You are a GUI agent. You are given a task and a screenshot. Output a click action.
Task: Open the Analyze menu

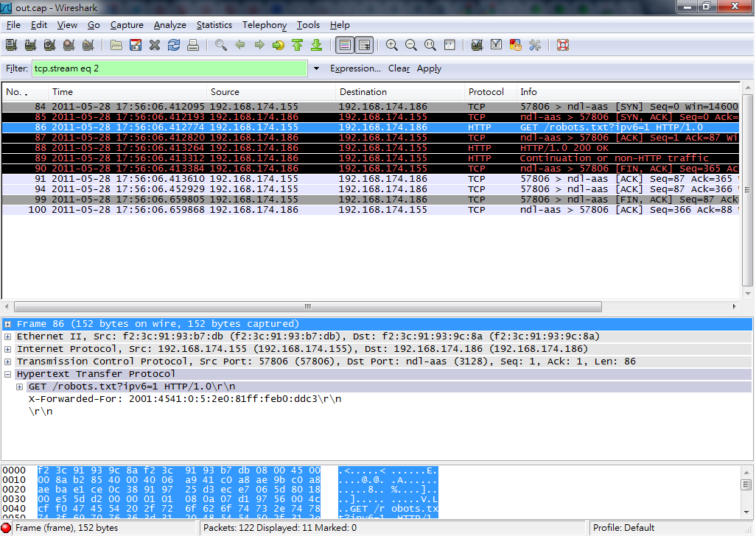pos(169,25)
